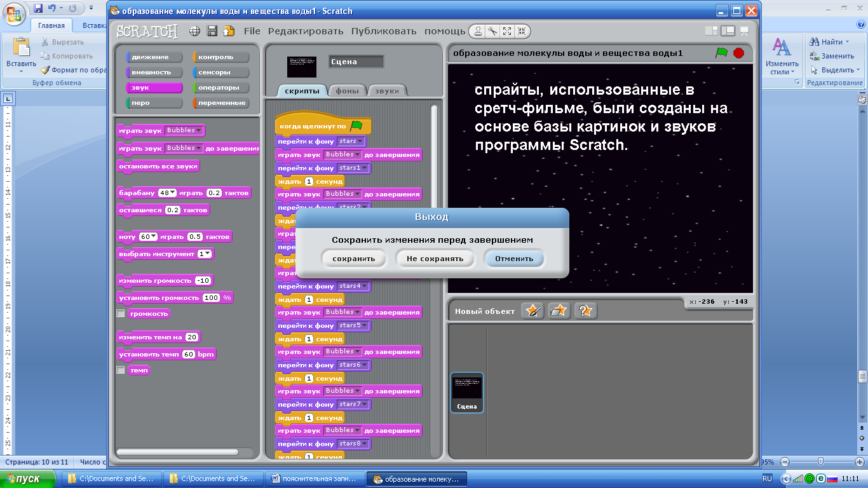The width and height of the screenshot is (868, 488).
Task: Click the floppy disk save icon in Scratch
Action: 212,30
